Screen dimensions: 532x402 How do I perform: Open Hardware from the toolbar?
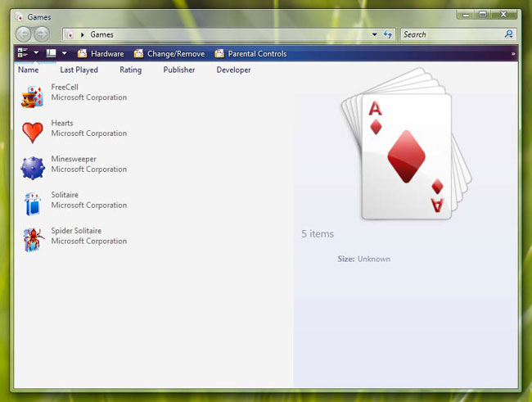click(x=101, y=54)
